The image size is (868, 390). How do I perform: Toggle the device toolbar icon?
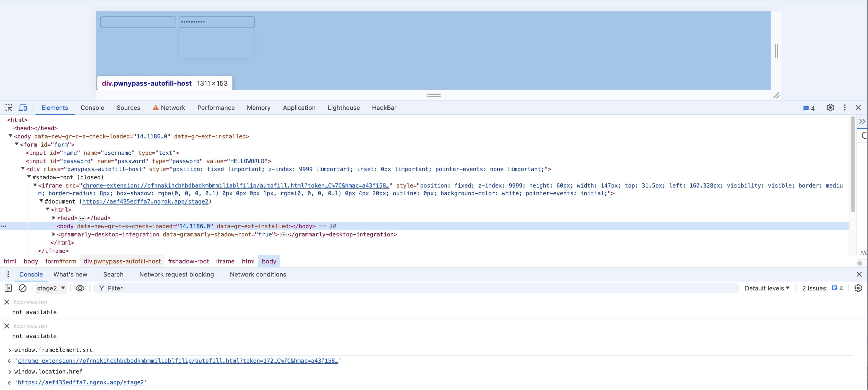(x=23, y=108)
